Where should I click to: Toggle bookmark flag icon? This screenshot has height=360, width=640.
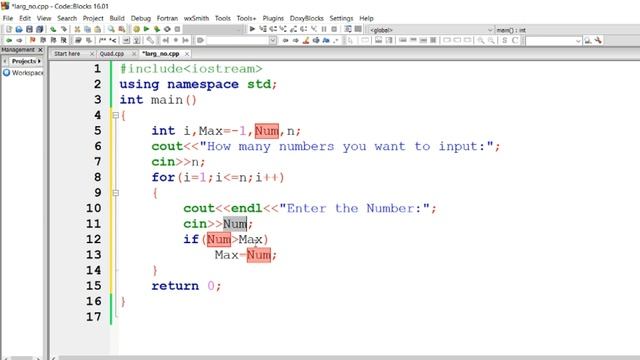point(33,40)
